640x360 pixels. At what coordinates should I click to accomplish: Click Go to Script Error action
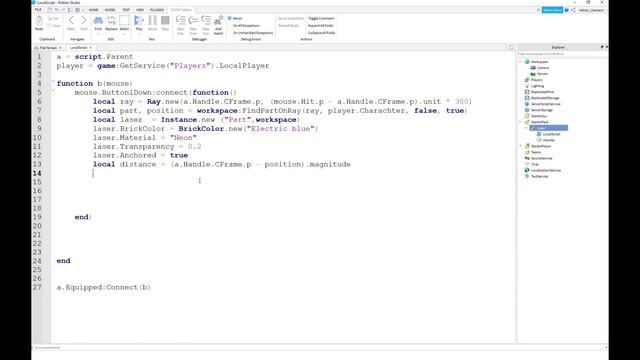click(x=291, y=18)
